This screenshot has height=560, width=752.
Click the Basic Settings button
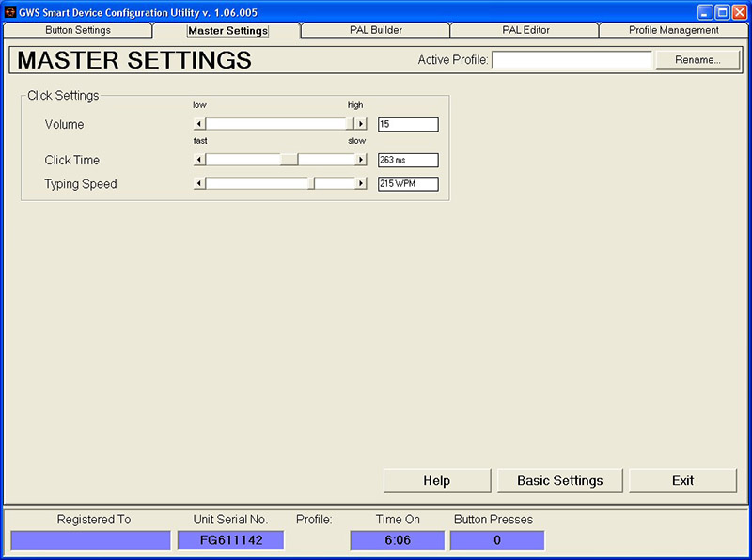click(559, 480)
